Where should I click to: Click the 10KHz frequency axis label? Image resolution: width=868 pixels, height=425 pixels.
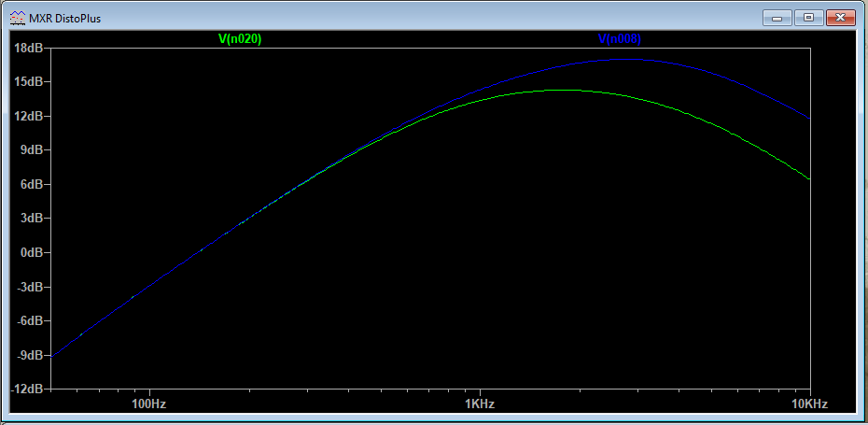(x=810, y=404)
